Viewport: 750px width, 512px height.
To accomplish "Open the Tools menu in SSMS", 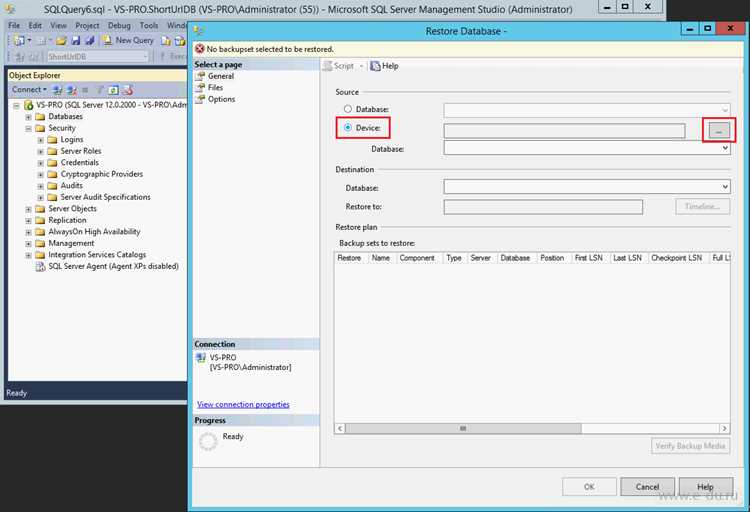I will point(149,25).
